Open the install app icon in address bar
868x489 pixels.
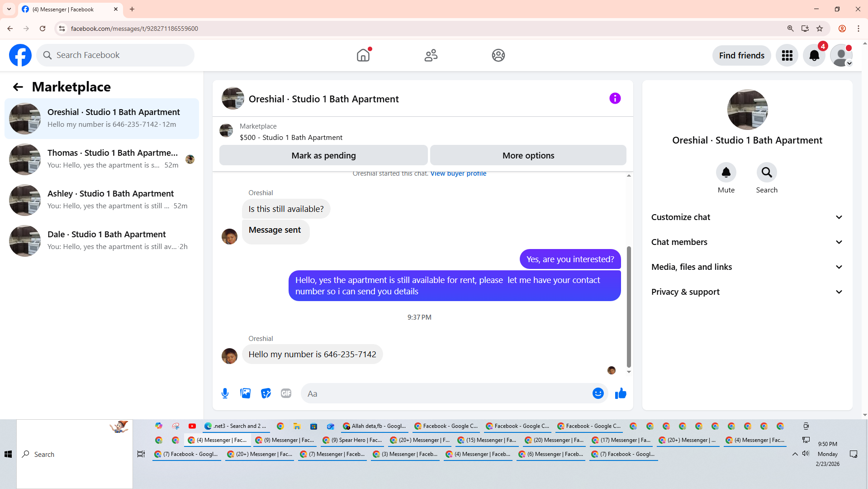point(805,29)
